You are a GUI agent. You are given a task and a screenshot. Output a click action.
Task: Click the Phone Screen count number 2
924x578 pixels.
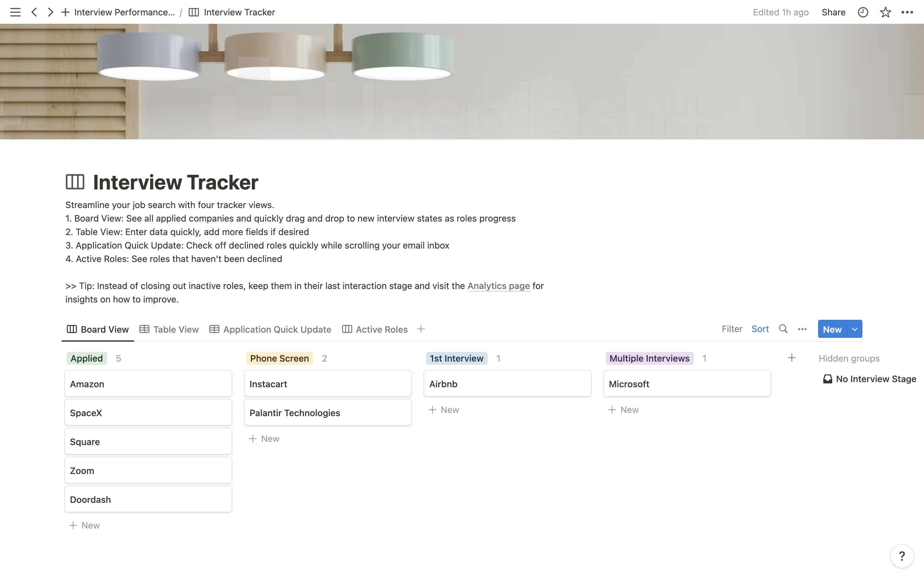click(x=324, y=358)
